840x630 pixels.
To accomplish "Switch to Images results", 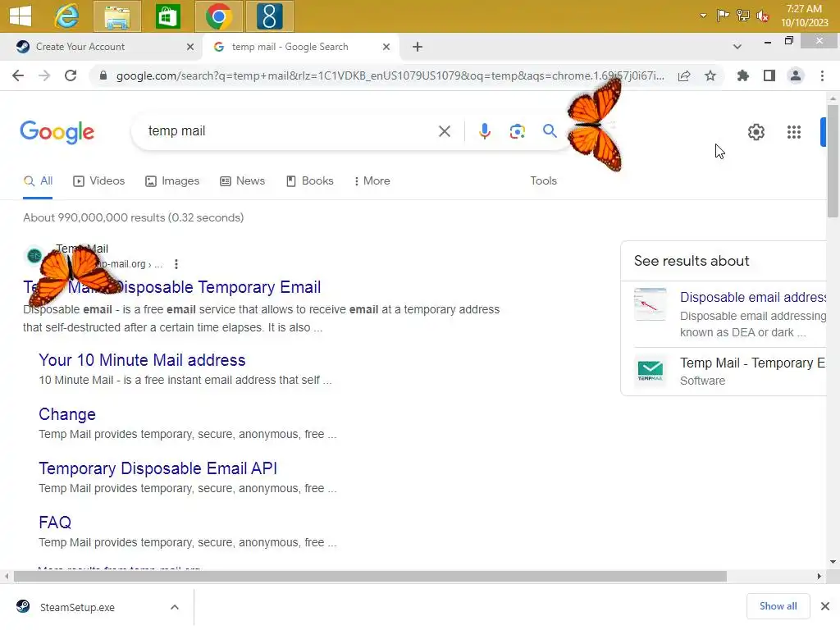I will 172,181.
